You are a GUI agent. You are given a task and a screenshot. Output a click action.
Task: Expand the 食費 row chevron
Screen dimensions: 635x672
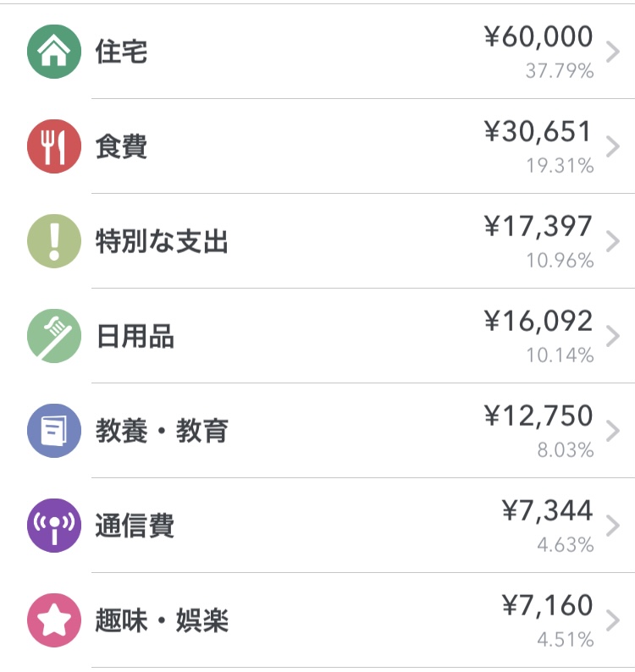[614, 147]
